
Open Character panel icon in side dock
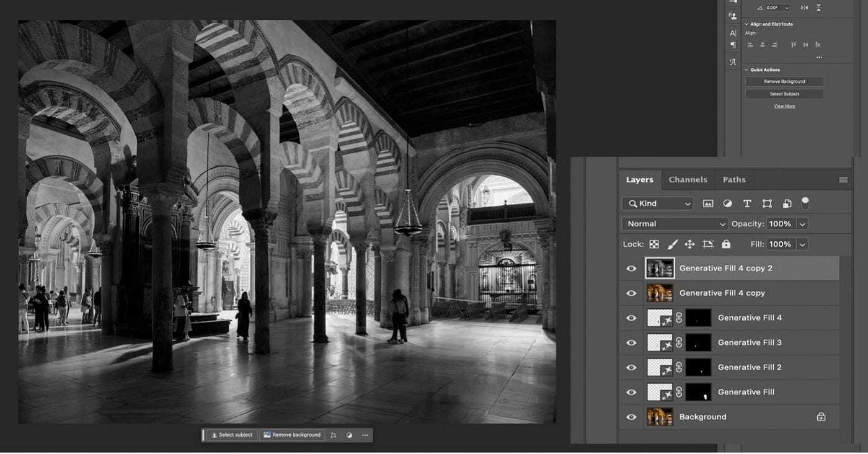(x=733, y=33)
